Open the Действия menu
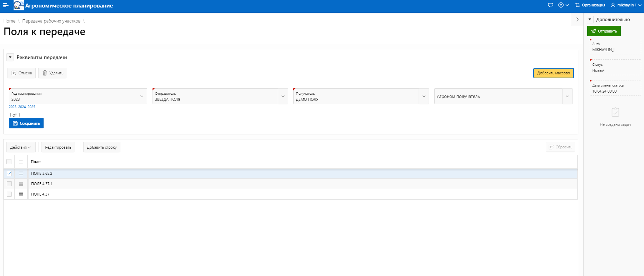Image resolution: width=644 pixels, height=276 pixels. click(21, 147)
